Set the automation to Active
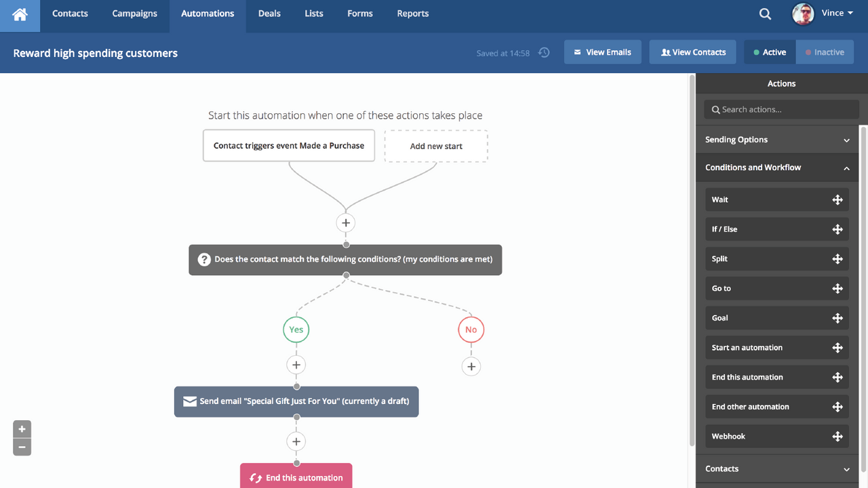This screenshot has height=488, width=868. [769, 52]
